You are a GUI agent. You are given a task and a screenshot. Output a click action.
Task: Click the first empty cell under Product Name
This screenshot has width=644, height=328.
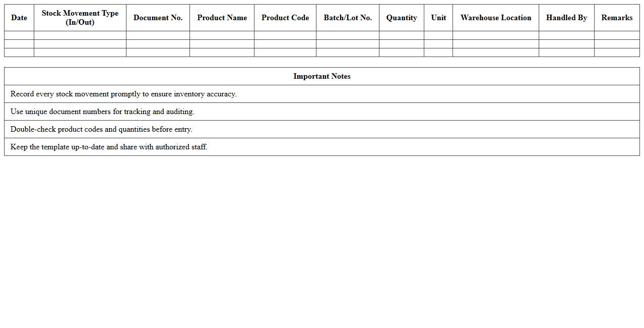[x=222, y=35]
